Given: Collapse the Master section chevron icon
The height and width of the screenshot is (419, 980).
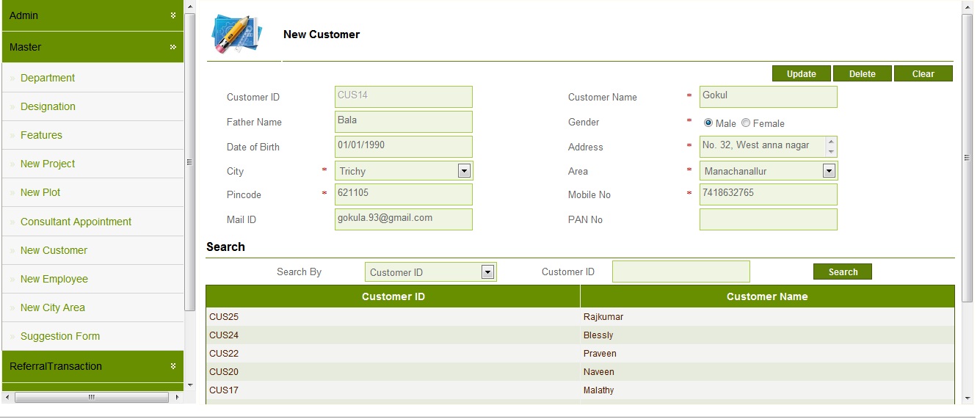Looking at the screenshot, I should point(173,47).
